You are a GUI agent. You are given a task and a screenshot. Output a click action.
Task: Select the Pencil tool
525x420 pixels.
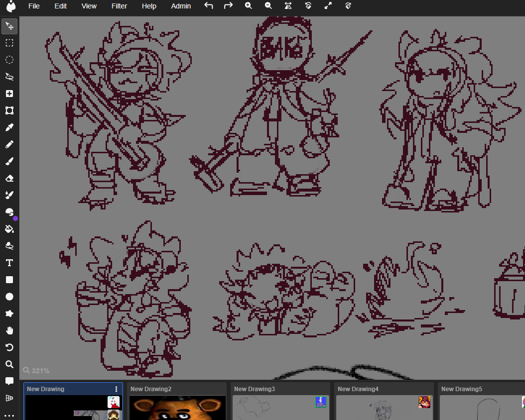pos(9,144)
